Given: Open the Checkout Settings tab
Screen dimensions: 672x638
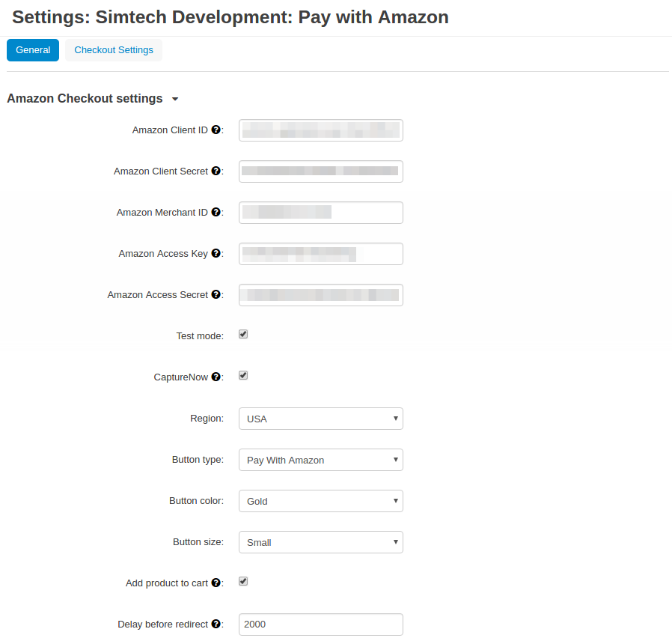Looking at the screenshot, I should tap(114, 50).
